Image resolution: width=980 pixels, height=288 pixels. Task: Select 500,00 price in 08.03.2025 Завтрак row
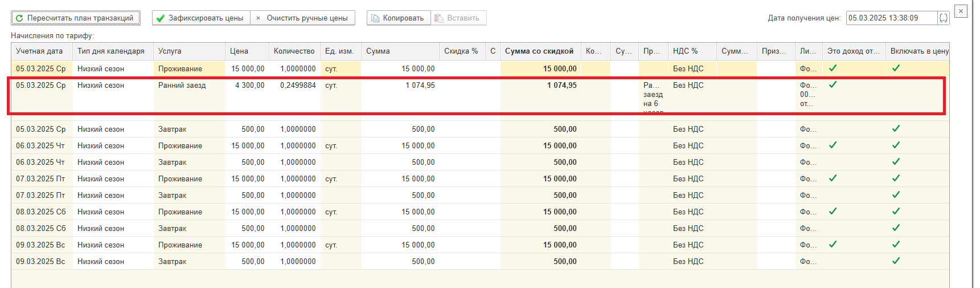pyautogui.click(x=247, y=228)
